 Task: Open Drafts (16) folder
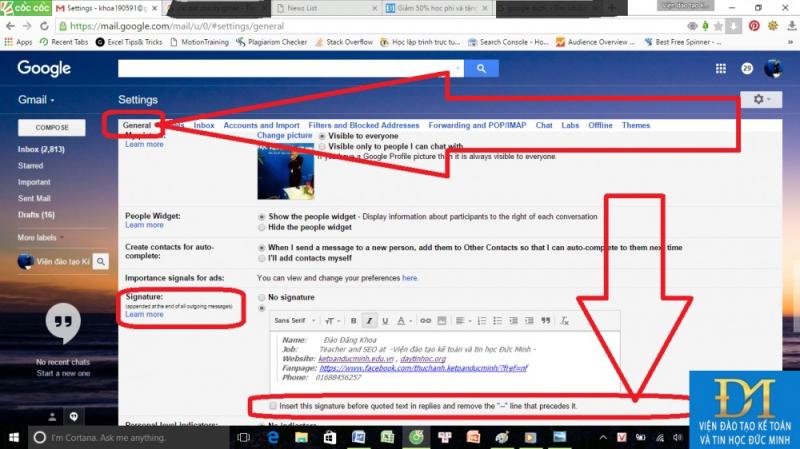[x=36, y=214]
